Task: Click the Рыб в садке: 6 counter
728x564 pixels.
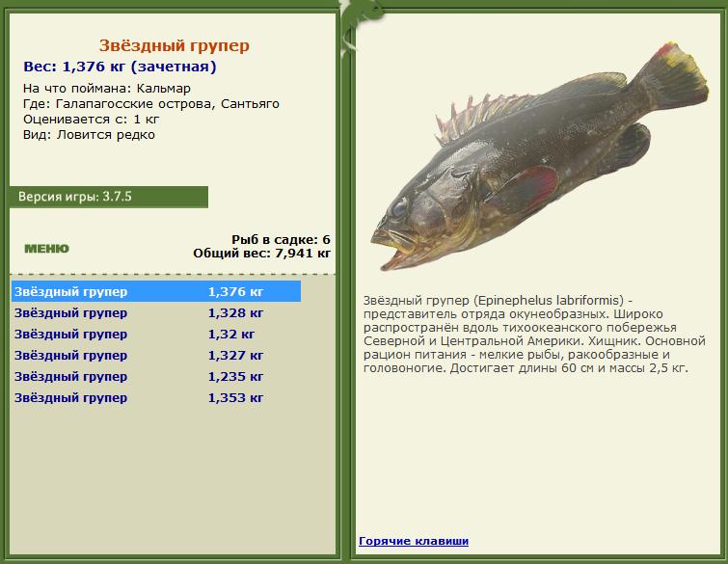Action: click(x=281, y=239)
